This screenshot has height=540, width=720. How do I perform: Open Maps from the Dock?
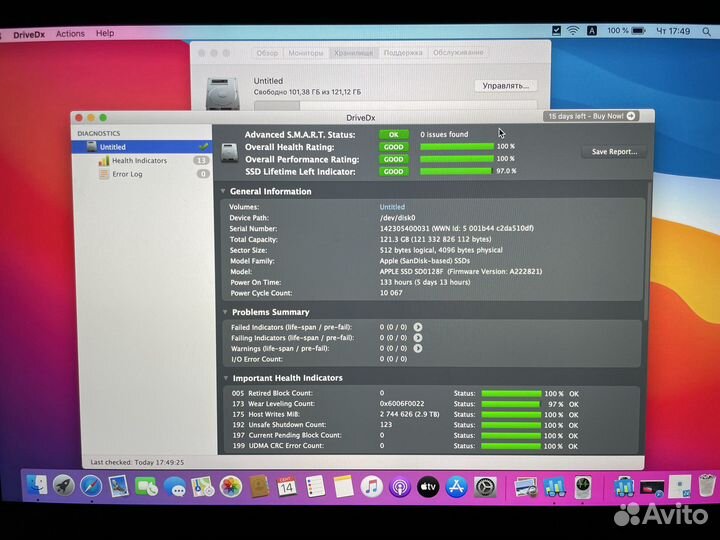click(x=202, y=487)
